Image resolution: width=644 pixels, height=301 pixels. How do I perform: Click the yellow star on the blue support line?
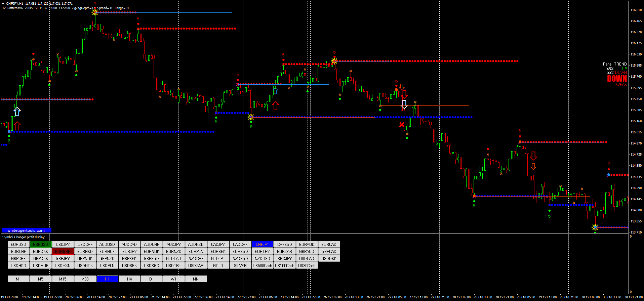(x=251, y=117)
